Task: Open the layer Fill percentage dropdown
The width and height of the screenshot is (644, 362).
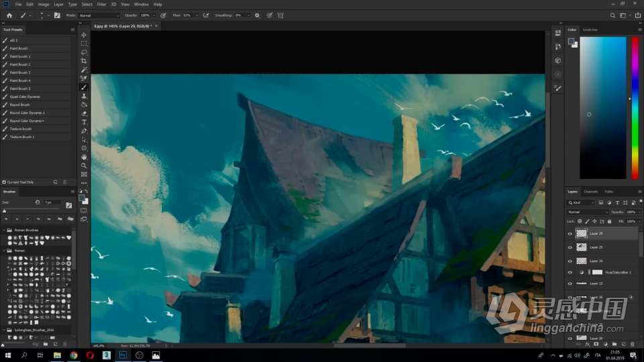Action: 639,221
